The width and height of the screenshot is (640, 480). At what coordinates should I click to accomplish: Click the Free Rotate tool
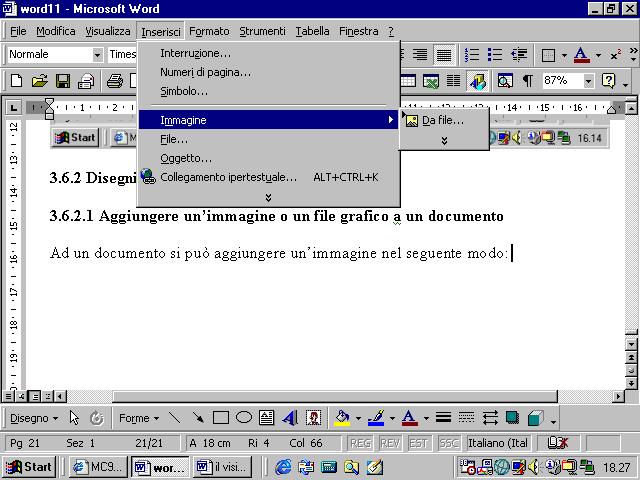97,418
